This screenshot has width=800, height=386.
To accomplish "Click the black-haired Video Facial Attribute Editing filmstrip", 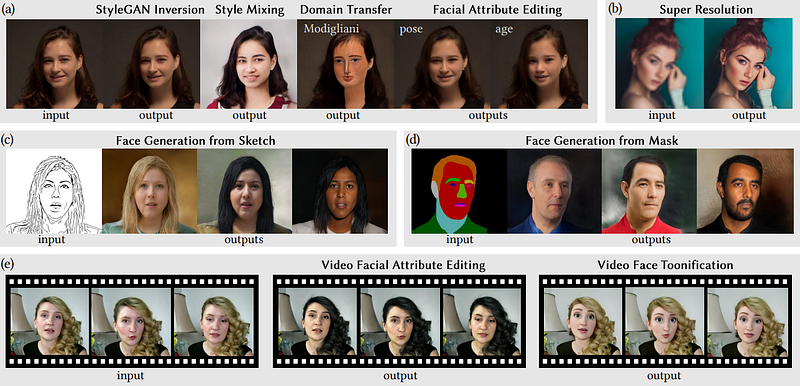I will pyautogui.click(x=399, y=321).
